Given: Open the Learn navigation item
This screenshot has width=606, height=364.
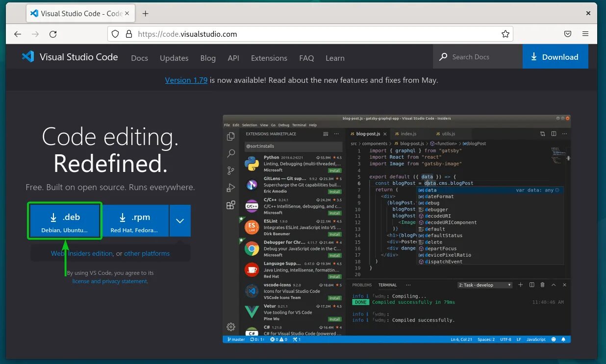Looking at the screenshot, I should 335,58.
